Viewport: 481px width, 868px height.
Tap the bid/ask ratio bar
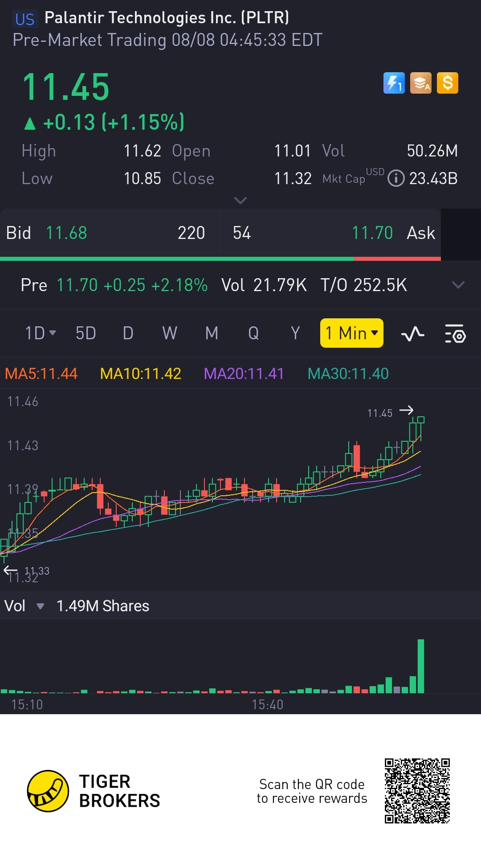(220, 259)
